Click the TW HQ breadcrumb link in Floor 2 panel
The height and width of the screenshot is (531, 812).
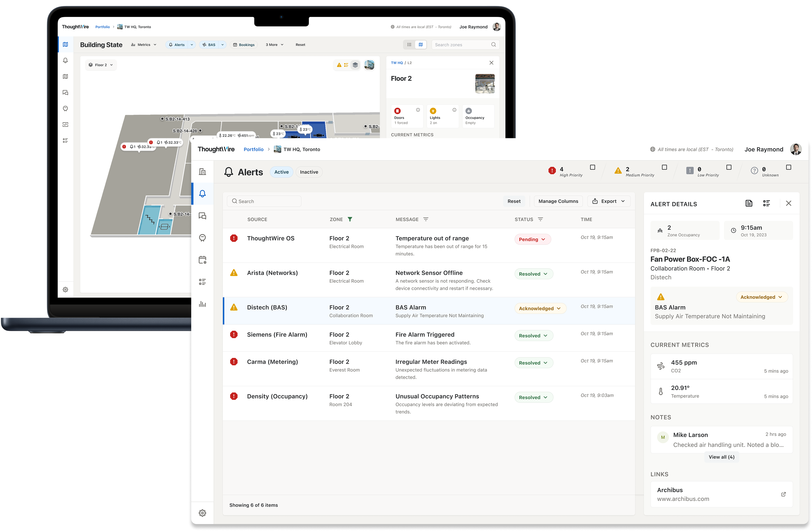point(397,62)
